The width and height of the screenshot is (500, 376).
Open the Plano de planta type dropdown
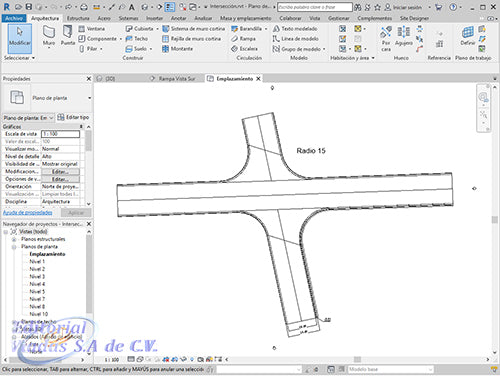tap(89, 98)
